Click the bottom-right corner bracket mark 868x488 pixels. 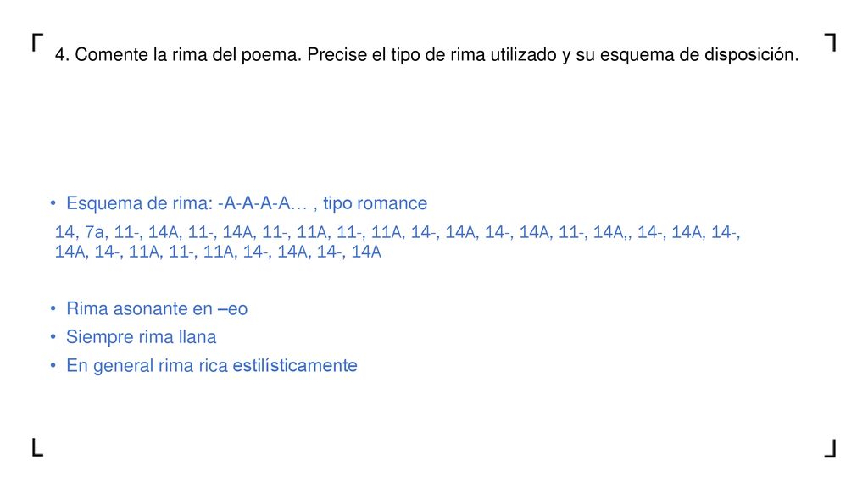pos(830,447)
